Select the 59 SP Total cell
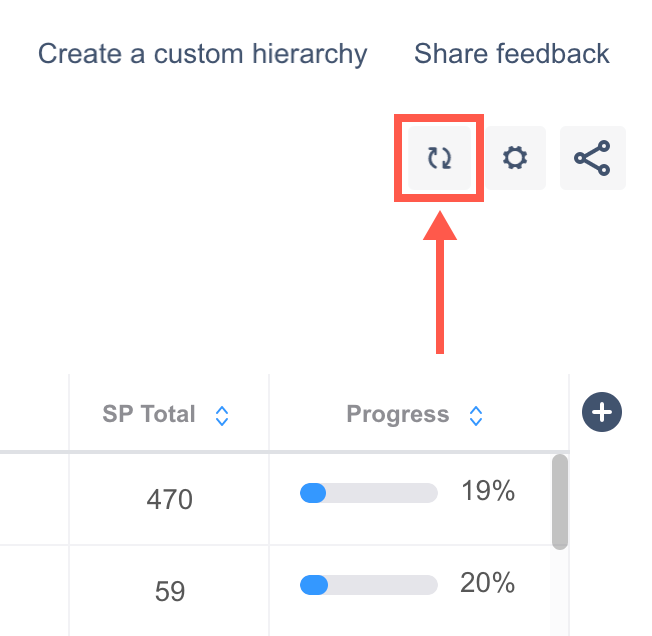Viewport: 652px width, 636px height. [169, 591]
